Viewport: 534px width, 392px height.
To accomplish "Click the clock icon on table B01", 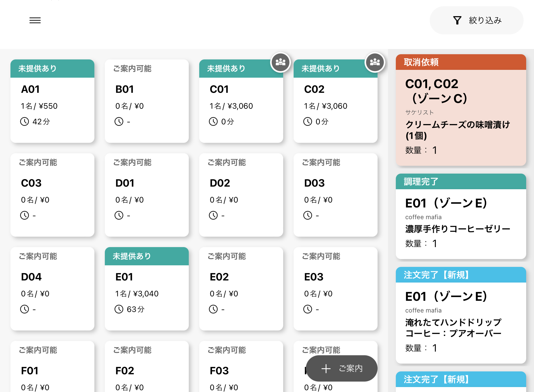I will 119,121.
